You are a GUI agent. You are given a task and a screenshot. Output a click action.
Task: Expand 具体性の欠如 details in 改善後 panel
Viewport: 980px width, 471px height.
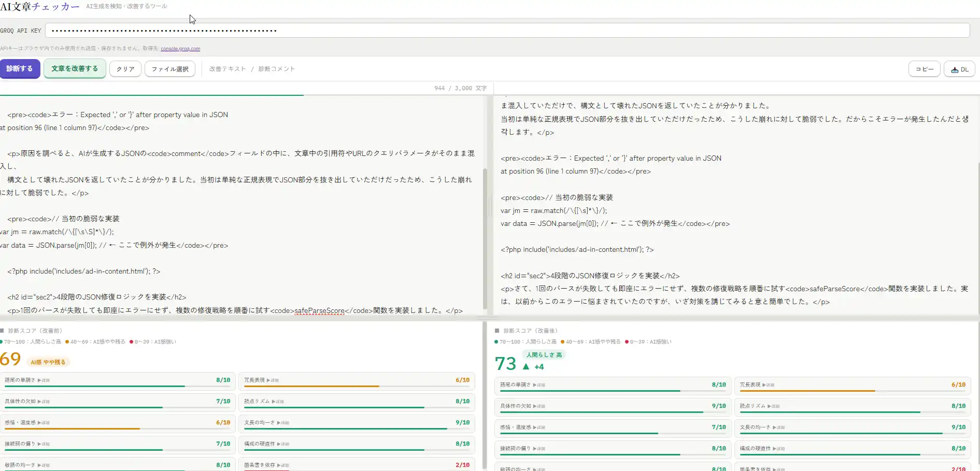pyautogui.click(x=539, y=406)
